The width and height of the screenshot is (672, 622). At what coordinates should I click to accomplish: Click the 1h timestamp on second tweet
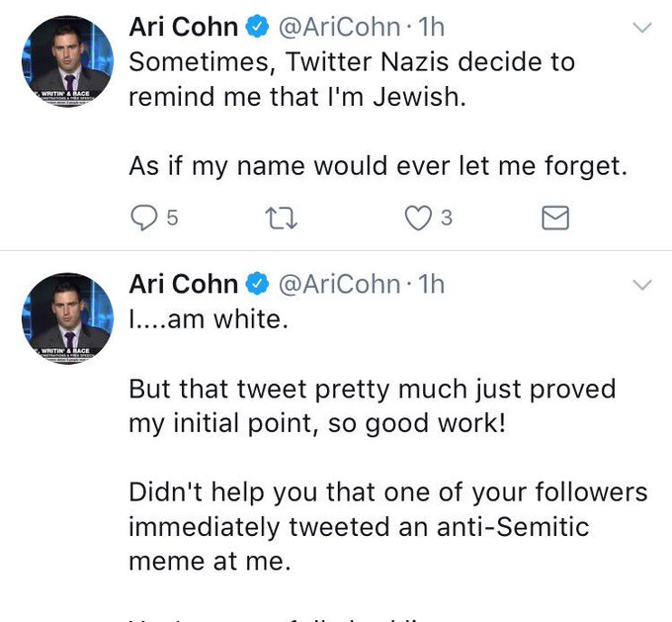[x=431, y=285]
